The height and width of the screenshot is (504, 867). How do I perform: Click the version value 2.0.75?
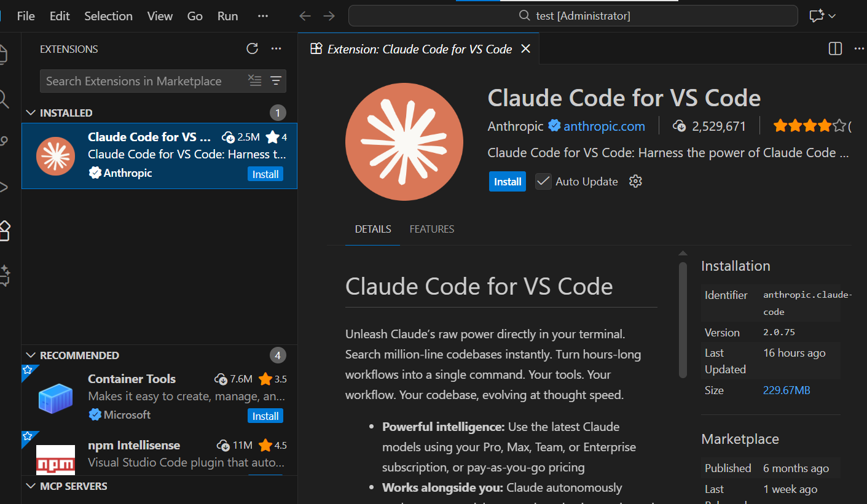pyautogui.click(x=779, y=332)
